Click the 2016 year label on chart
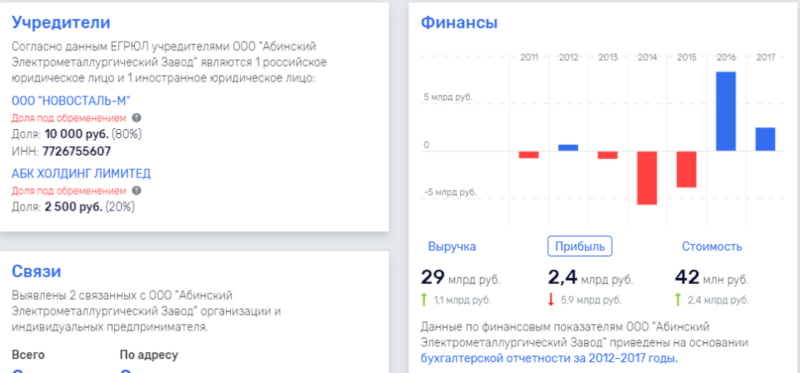This screenshot has width=800, height=373. point(726,58)
